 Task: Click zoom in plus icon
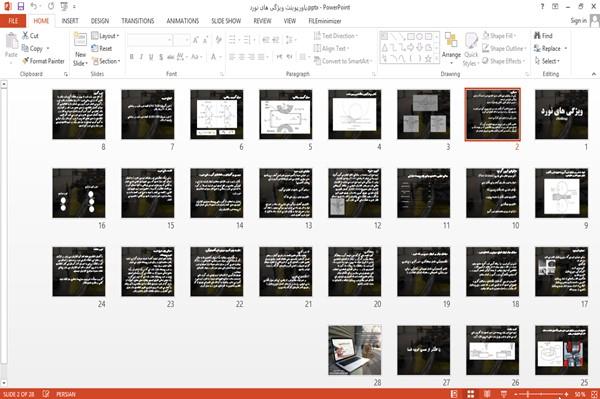tap(567, 394)
